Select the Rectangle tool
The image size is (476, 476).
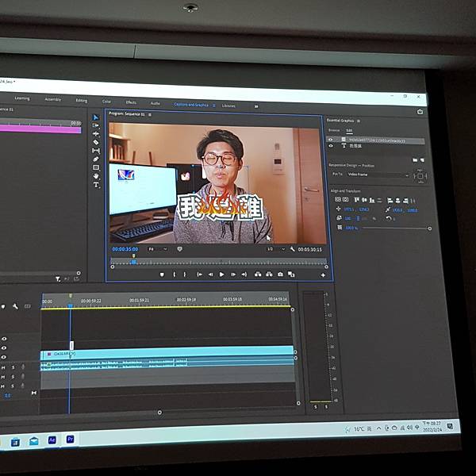[96, 167]
